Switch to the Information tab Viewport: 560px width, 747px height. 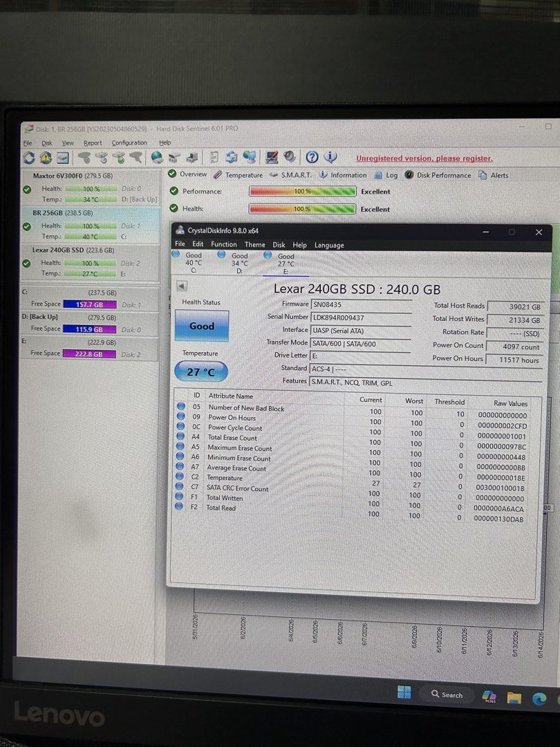(343, 175)
